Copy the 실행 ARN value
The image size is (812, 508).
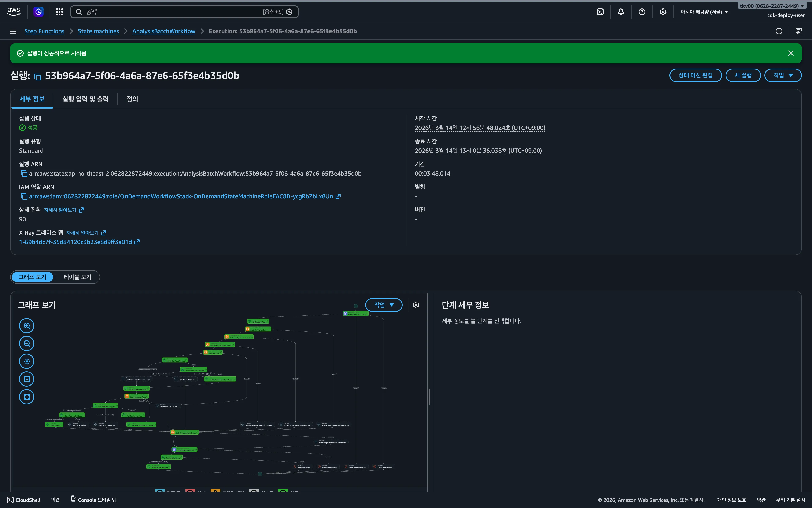(24, 173)
